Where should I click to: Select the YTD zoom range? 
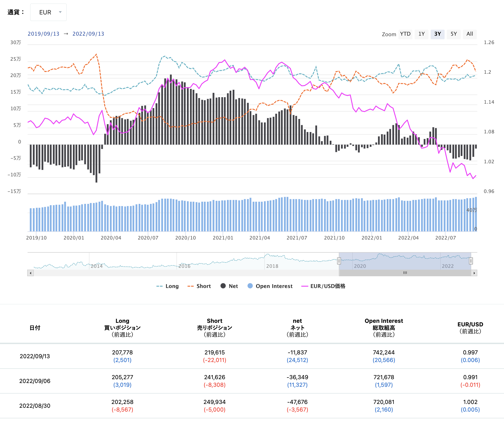[x=405, y=34]
